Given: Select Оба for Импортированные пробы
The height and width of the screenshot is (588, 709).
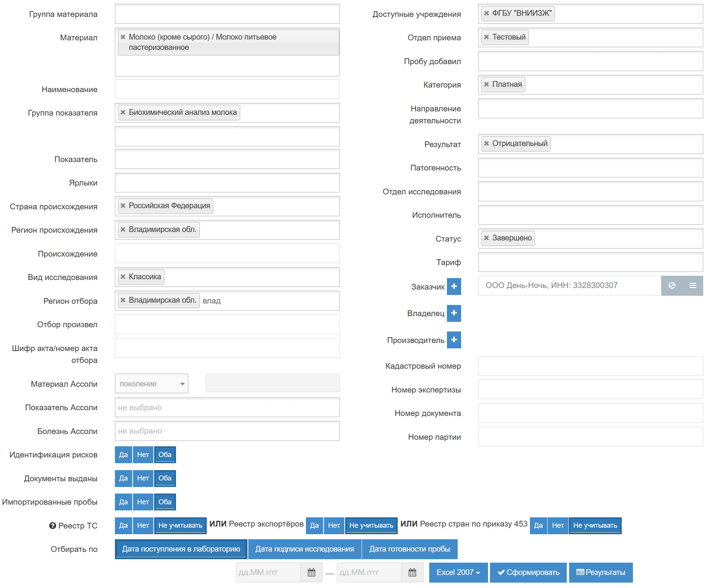Looking at the screenshot, I should point(165,502).
